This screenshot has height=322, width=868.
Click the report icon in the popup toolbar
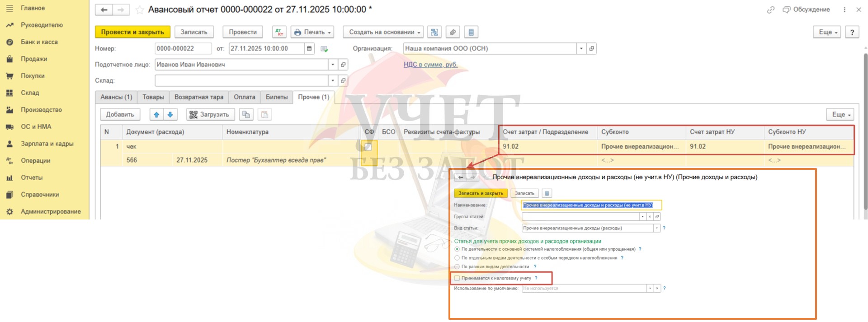point(547,193)
